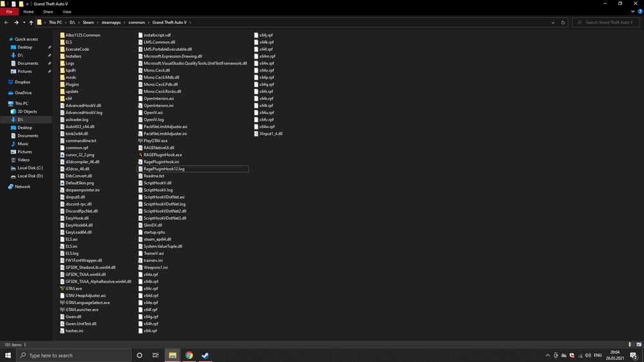The height and width of the screenshot is (362, 644).
Task: Select Network in the navigation pane
Action: (23, 187)
